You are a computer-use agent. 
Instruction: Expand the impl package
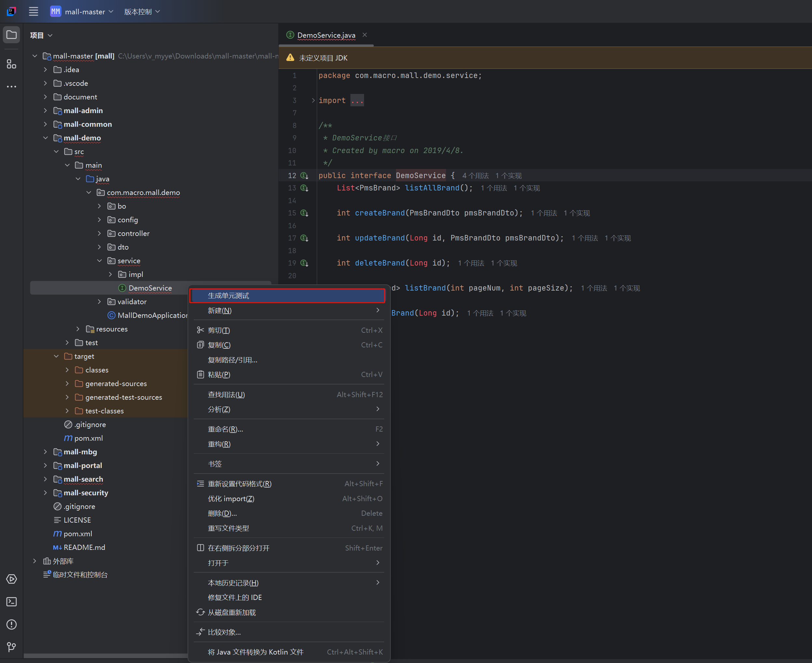[x=111, y=274]
